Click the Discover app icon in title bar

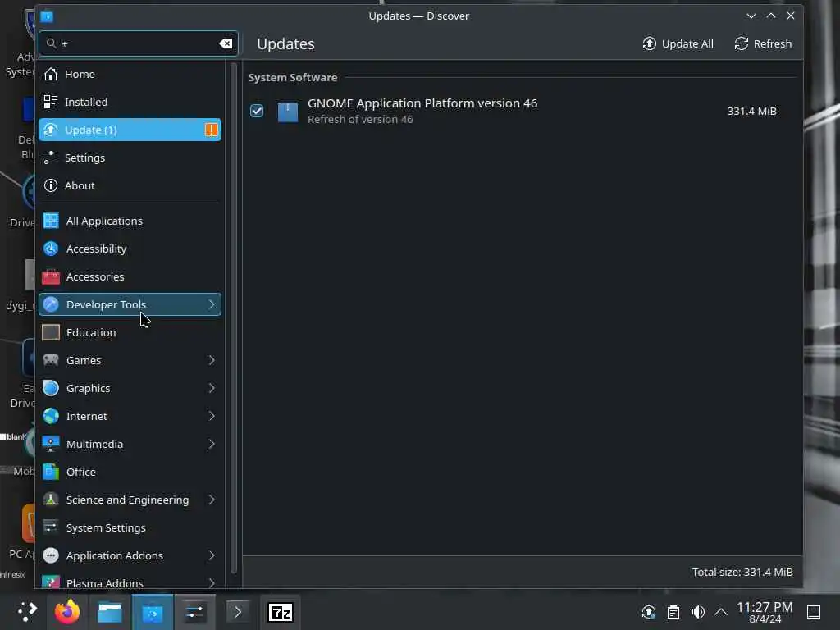coord(47,16)
